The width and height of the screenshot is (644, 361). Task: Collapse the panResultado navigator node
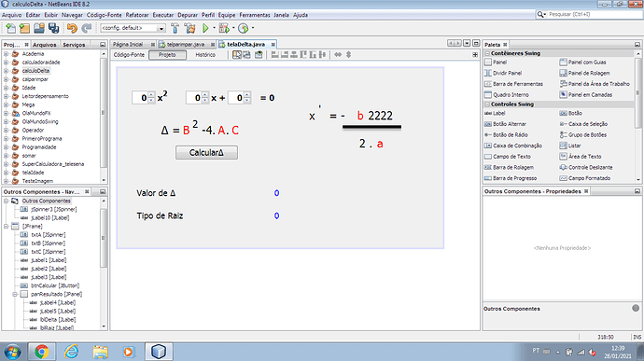point(15,294)
